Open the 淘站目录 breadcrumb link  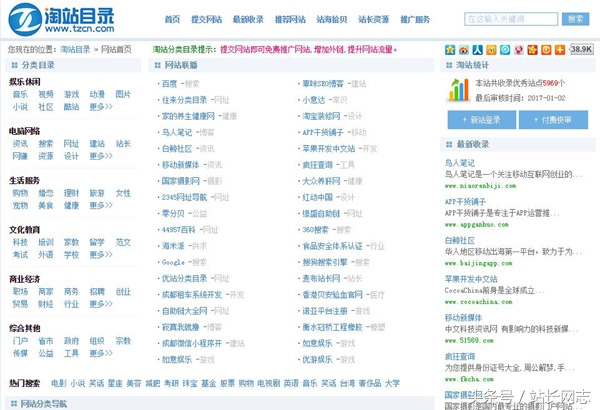75,49
